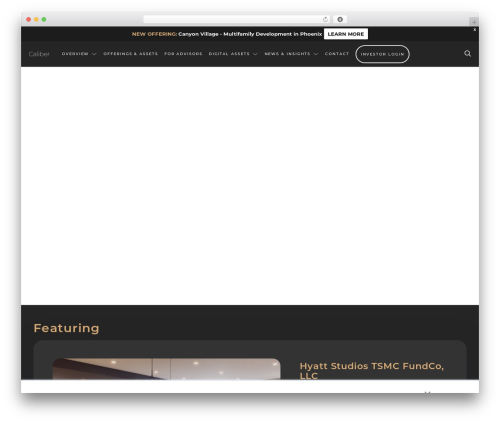Open the Hyatt Studios TSMC FundCo title
Viewport: 500px width, 423px height.
point(371,371)
